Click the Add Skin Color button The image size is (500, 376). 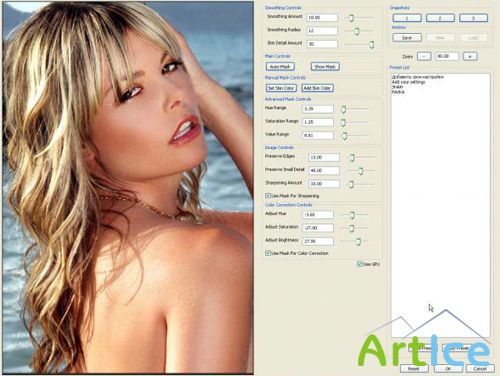tap(317, 88)
